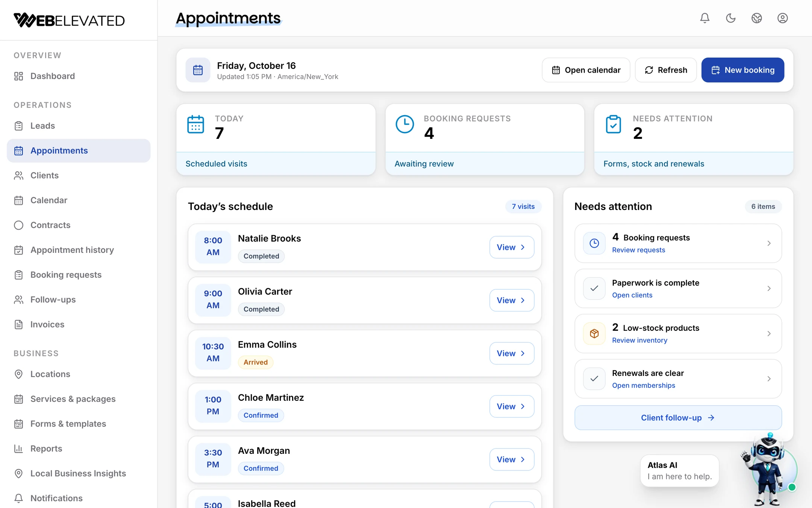This screenshot has height=508, width=812.
Task: Click the Booking Requests clock icon
Action: tap(404, 124)
